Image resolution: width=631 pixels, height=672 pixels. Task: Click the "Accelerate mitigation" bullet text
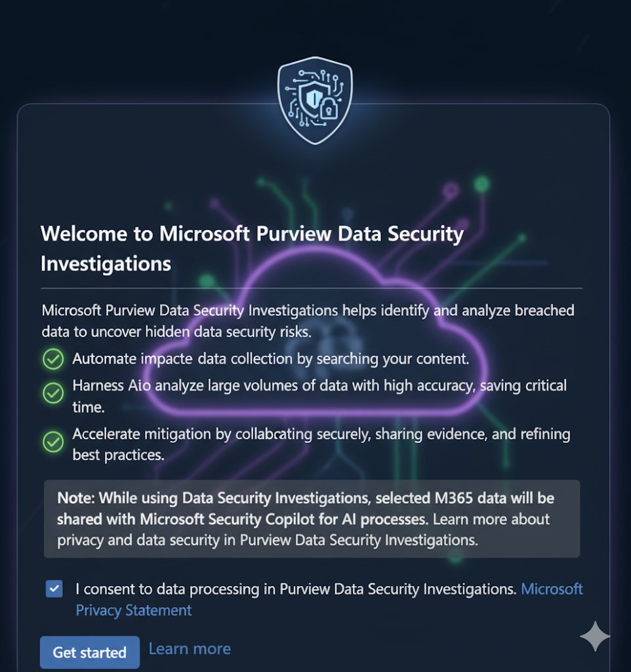coord(321,434)
